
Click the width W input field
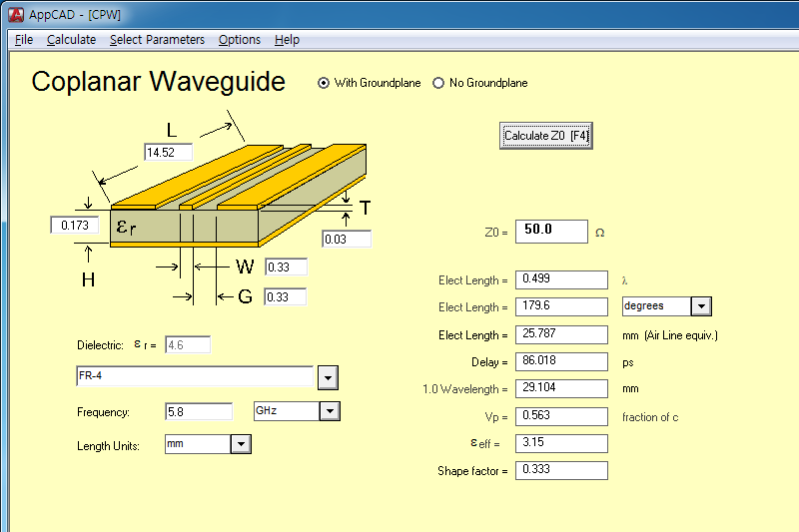pyautogui.click(x=286, y=266)
